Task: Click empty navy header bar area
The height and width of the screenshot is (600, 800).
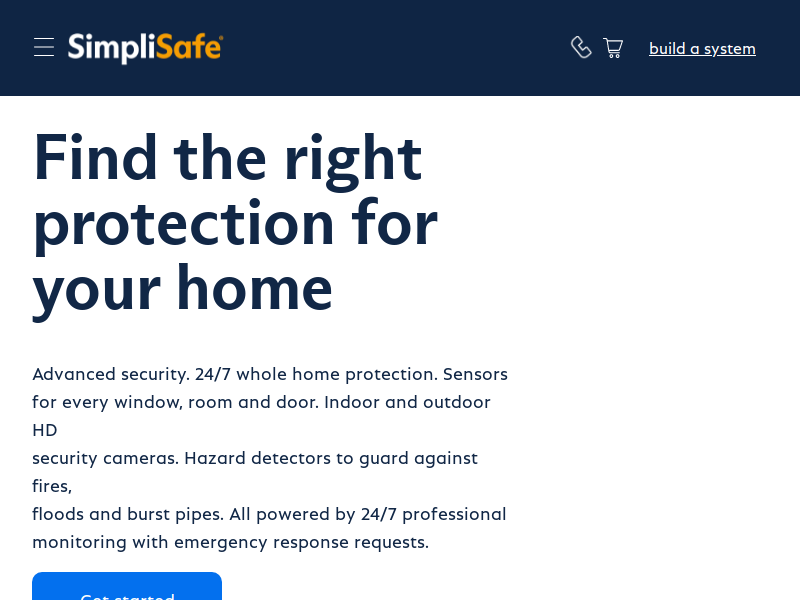Action: click(398, 48)
